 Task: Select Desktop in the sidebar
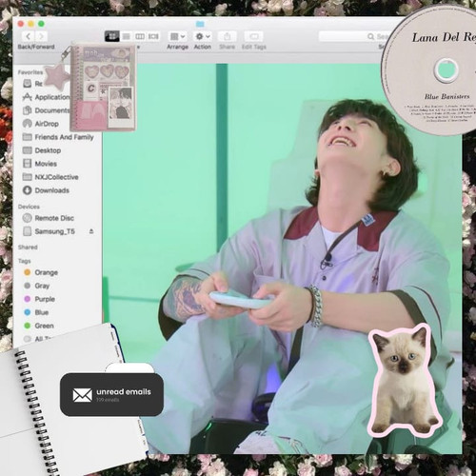(x=42, y=150)
